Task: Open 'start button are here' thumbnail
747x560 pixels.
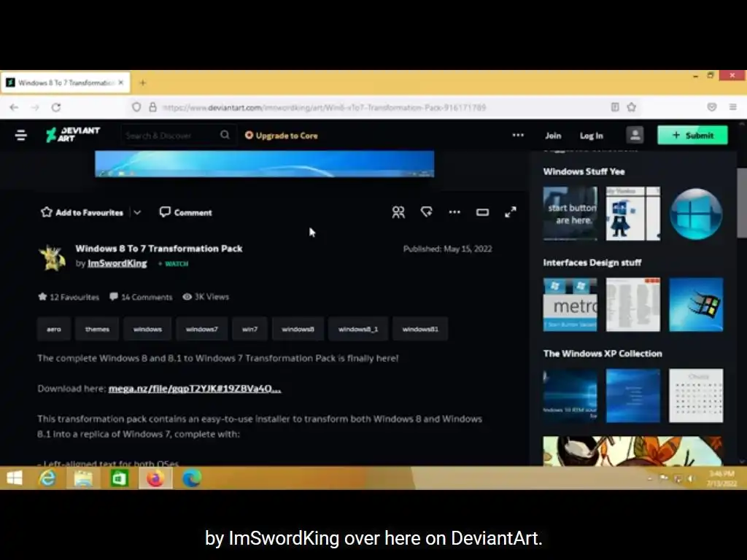Action: (x=570, y=214)
